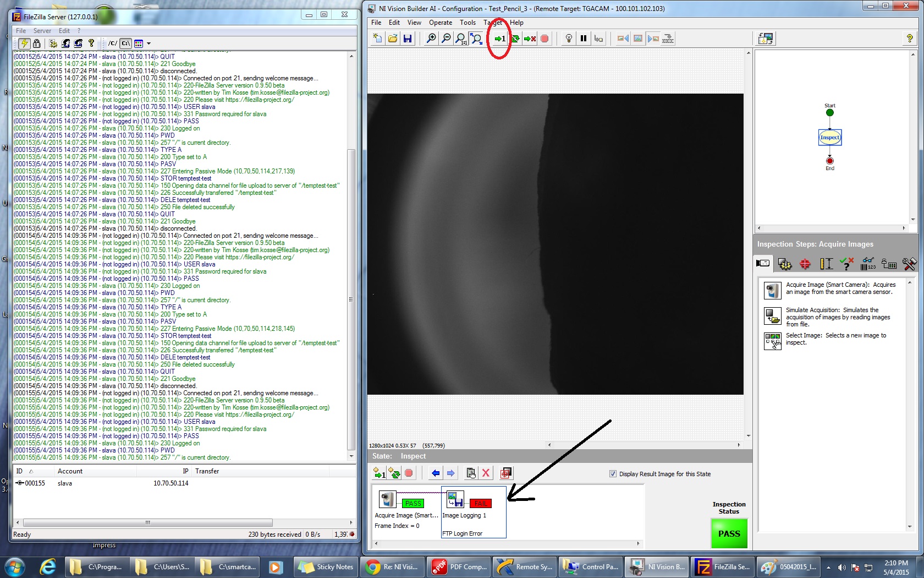Image resolution: width=924 pixels, height=578 pixels.
Task: Click Run Inspection in Loop icon
Action: 515,39
